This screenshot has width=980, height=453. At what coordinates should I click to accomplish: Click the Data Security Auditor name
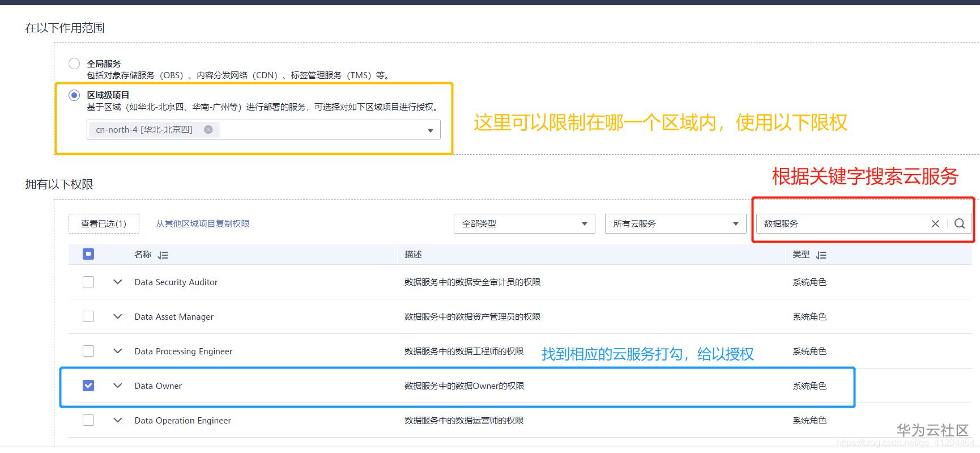[x=176, y=282]
